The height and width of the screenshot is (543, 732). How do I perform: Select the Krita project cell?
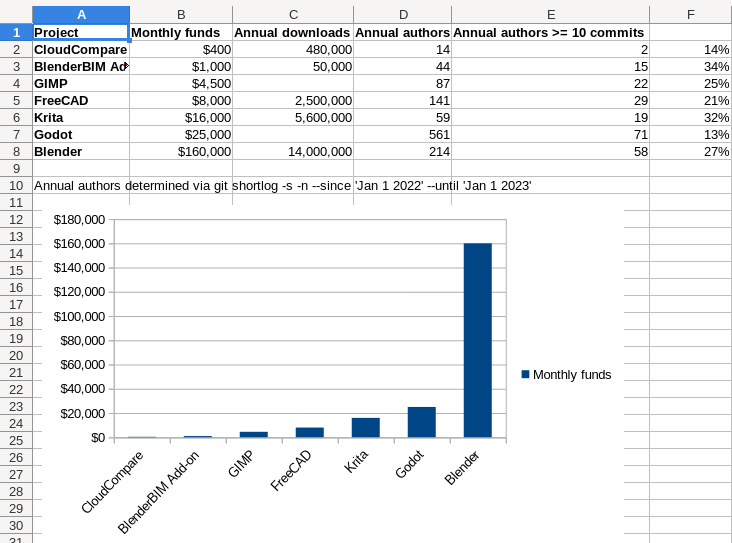[x=81, y=118]
